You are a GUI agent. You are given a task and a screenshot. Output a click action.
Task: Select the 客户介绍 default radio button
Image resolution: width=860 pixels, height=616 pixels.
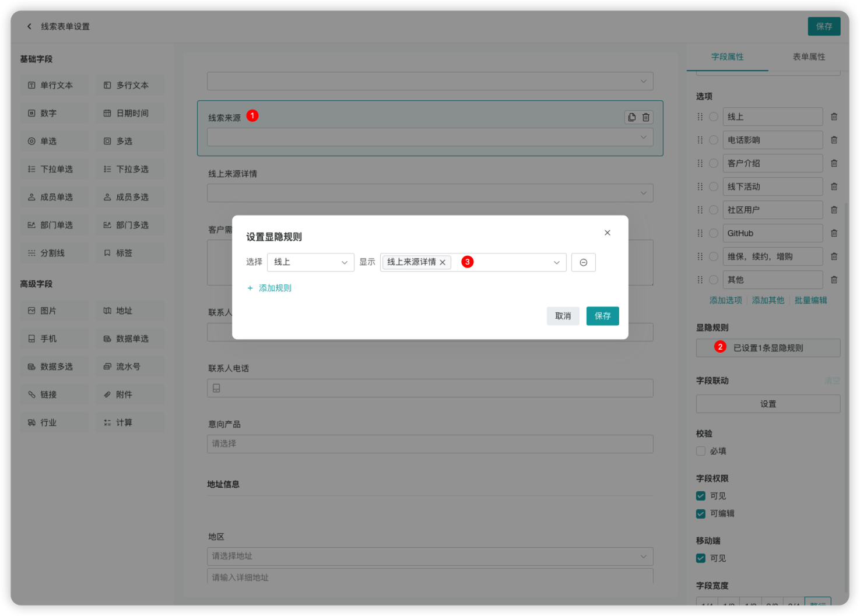point(713,163)
